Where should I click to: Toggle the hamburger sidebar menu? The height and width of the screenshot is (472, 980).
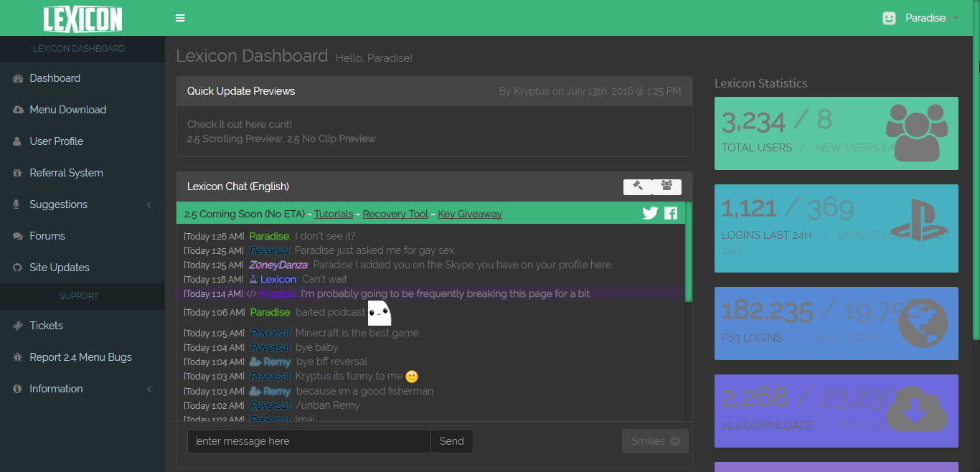click(x=180, y=18)
